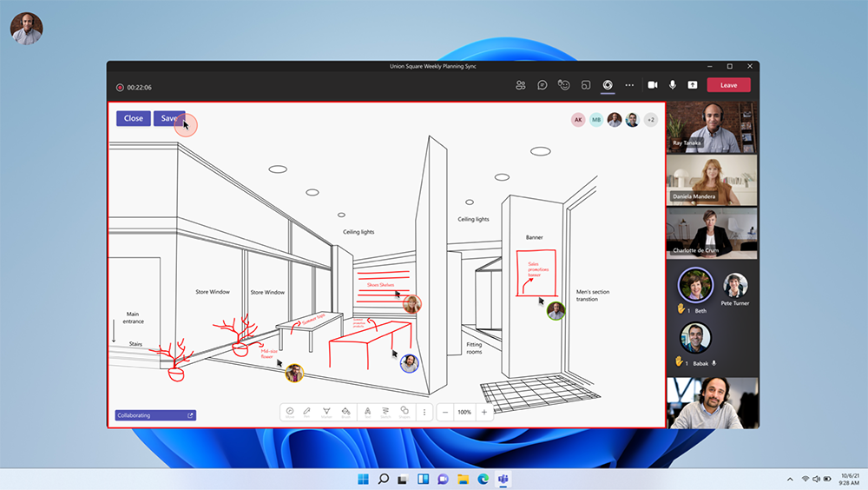This screenshot has width=868, height=490.
Task: Click the taskbar date and time
Action: click(850, 479)
